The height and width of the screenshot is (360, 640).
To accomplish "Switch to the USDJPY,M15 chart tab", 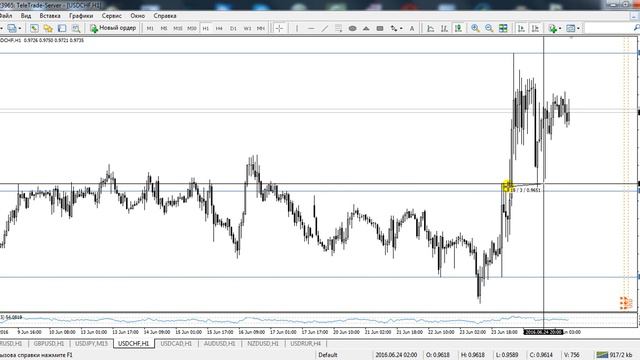I will (x=91, y=344).
